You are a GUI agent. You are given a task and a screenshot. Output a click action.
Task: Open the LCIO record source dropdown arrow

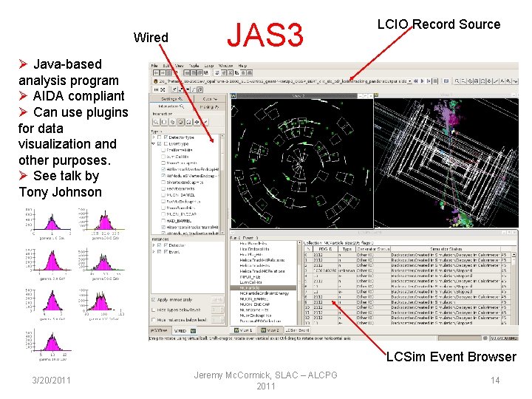pos(409,81)
